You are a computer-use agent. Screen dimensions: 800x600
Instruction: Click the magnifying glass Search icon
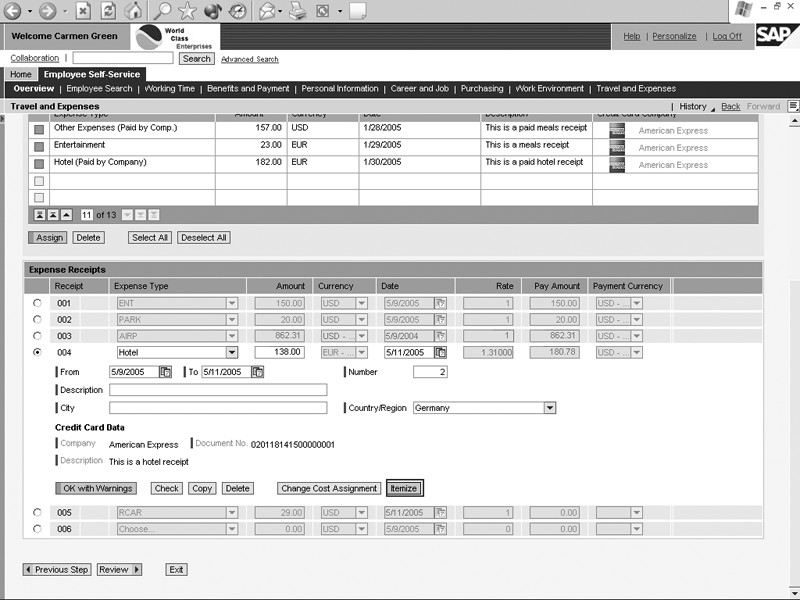pos(161,12)
